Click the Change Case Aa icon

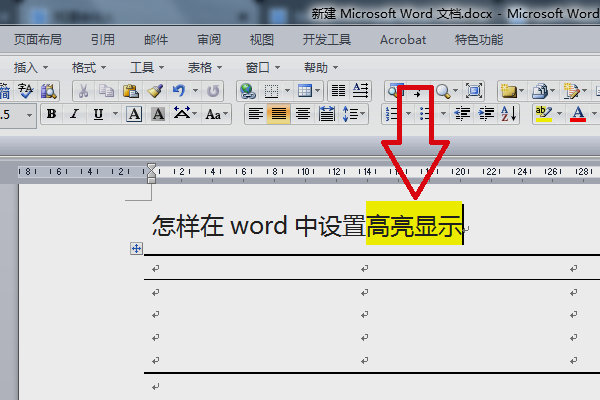213,114
